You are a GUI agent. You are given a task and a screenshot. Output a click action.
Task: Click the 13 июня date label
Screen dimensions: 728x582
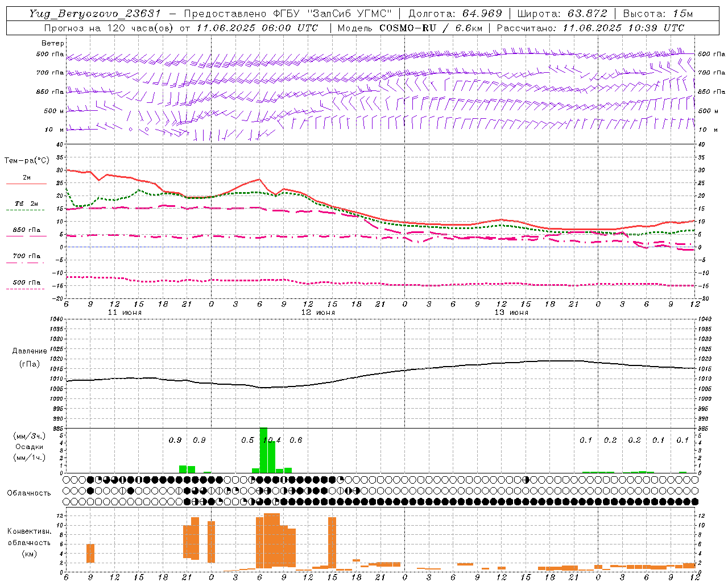[x=511, y=312]
